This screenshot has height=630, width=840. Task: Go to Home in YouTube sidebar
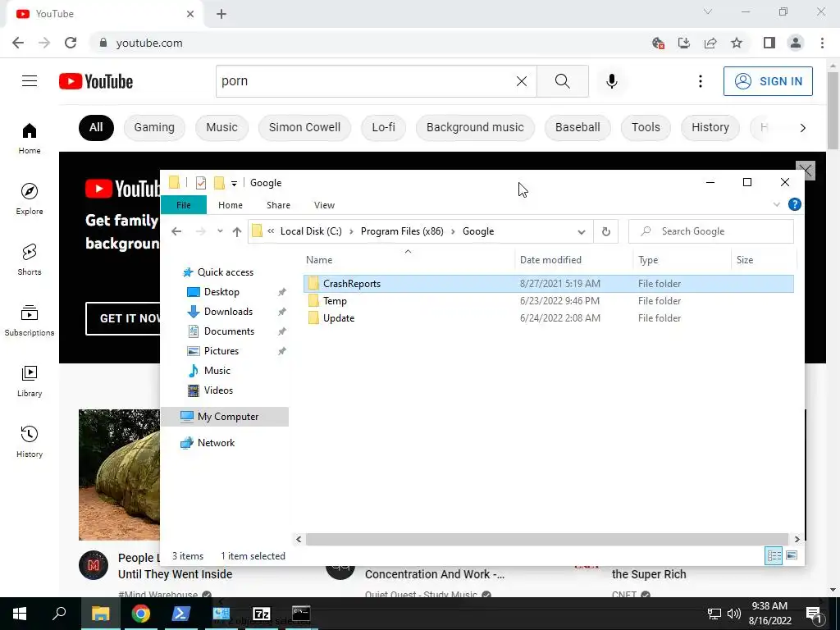30,138
